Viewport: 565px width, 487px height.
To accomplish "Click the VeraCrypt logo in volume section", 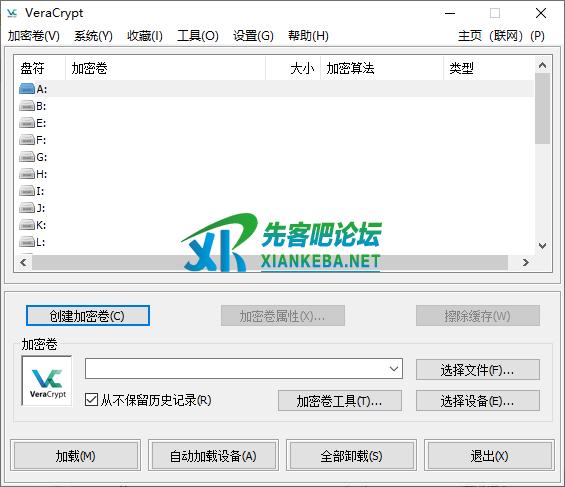I will click(48, 381).
